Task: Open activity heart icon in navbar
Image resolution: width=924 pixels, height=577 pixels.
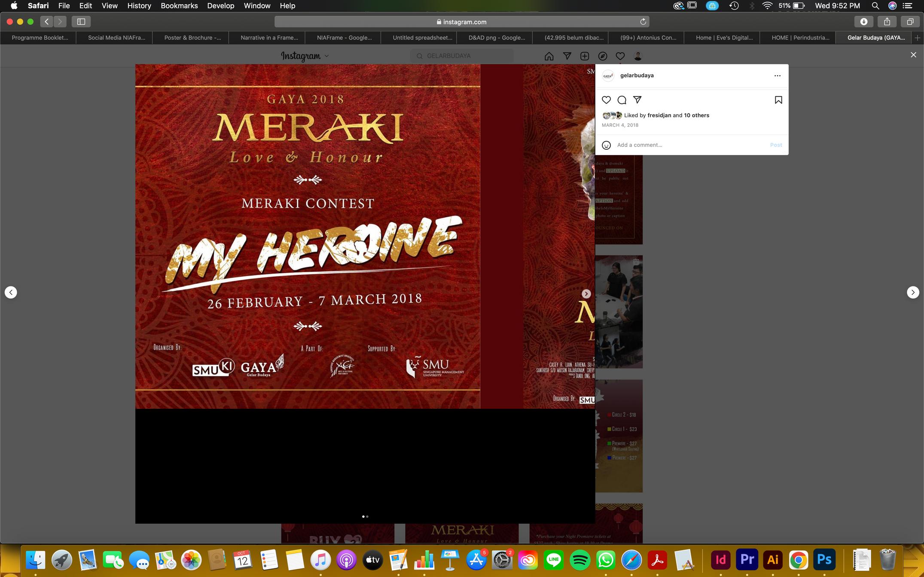Action: pos(620,56)
